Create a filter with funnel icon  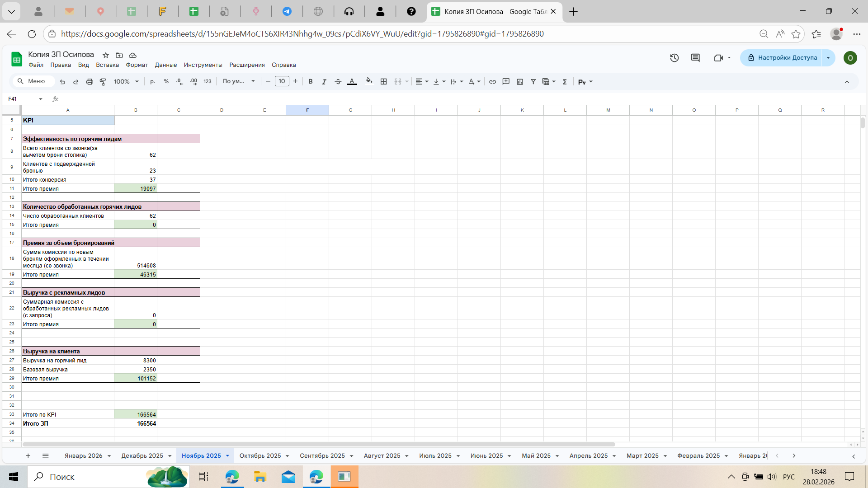533,82
